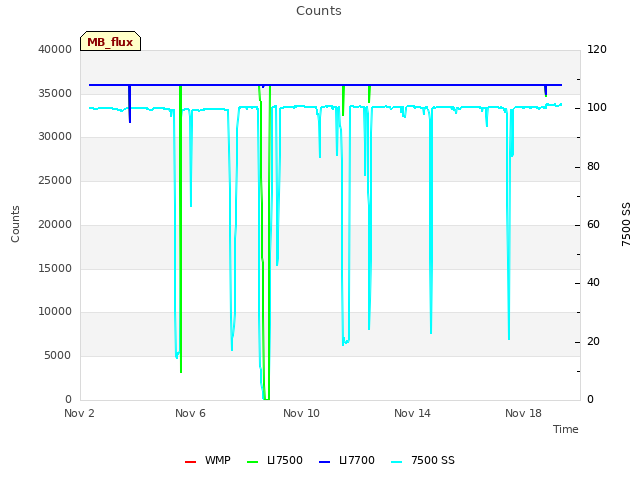Viewport: 640px width, 480px height.
Task: Click the chart title Counts
Action: point(319,11)
